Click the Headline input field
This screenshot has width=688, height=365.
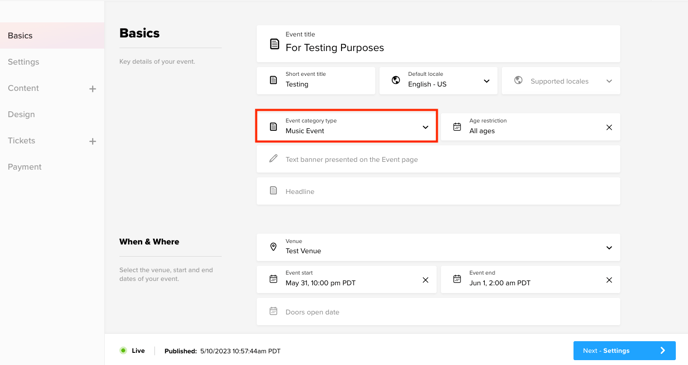tap(438, 191)
